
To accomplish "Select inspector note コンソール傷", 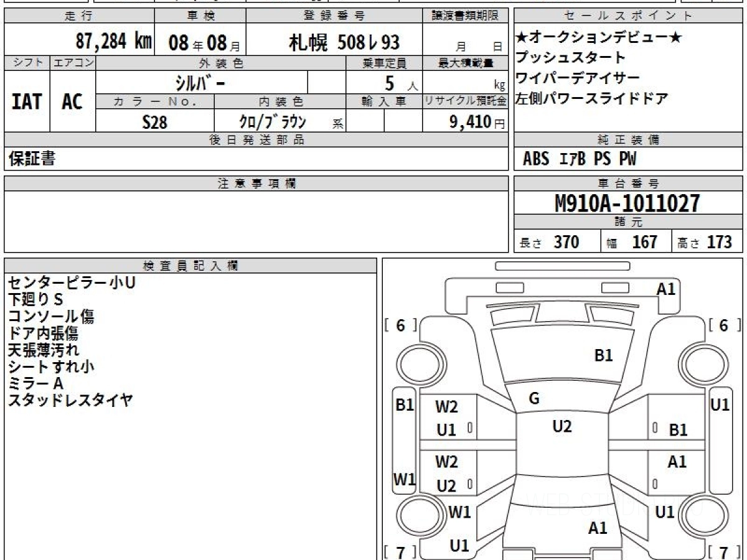I will [51, 316].
